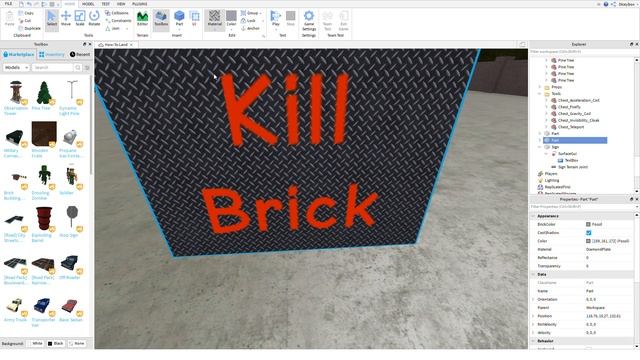Select the Pine Tree model thumbnail
This screenshot has height=360, width=640.
(x=43, y=93)
